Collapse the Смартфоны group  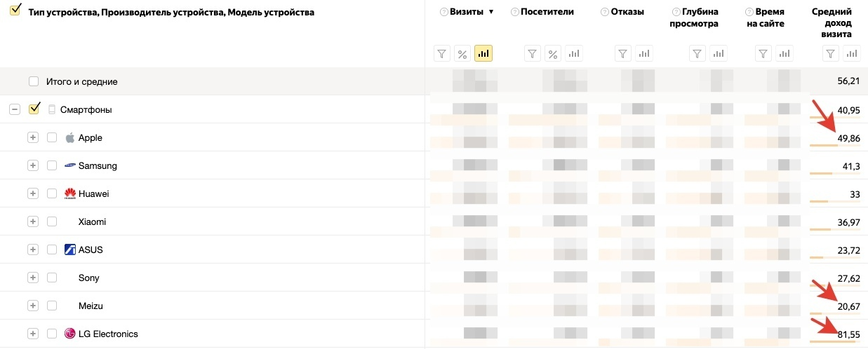[14, 110]
